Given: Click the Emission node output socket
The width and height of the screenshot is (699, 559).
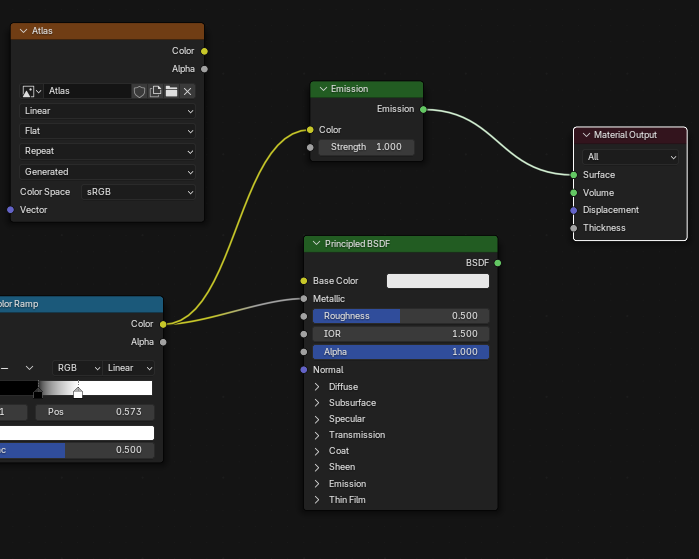Looking at the screenshot, I should (x=423, y=109).
